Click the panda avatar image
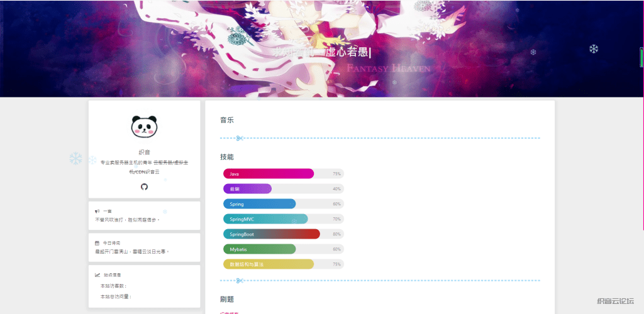644x314 pixels. point(144,126)
